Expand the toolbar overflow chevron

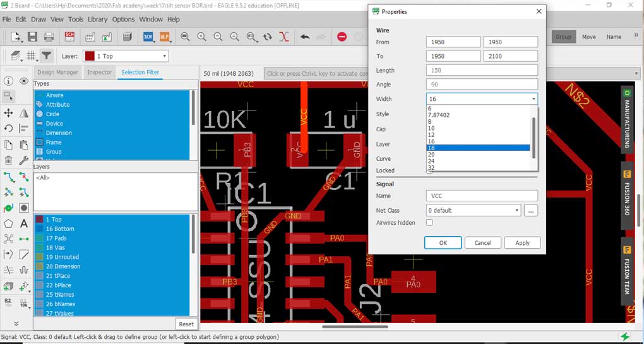pos(636,36)
